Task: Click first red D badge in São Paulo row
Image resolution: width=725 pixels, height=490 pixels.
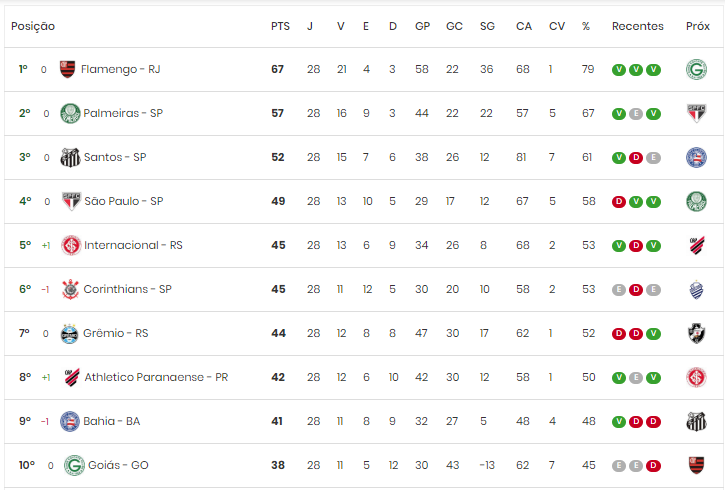Action: point(619,202)
